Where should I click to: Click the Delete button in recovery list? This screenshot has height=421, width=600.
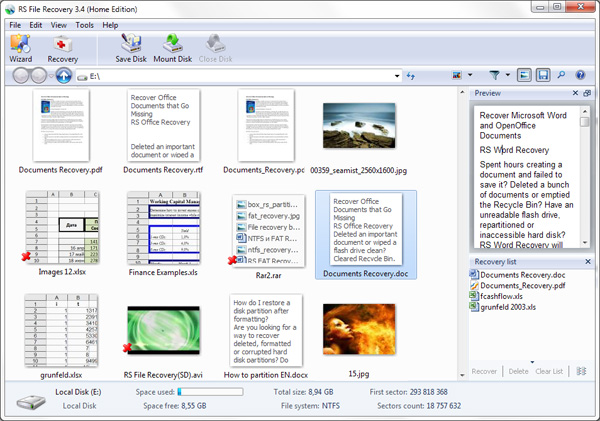point(518,371)
